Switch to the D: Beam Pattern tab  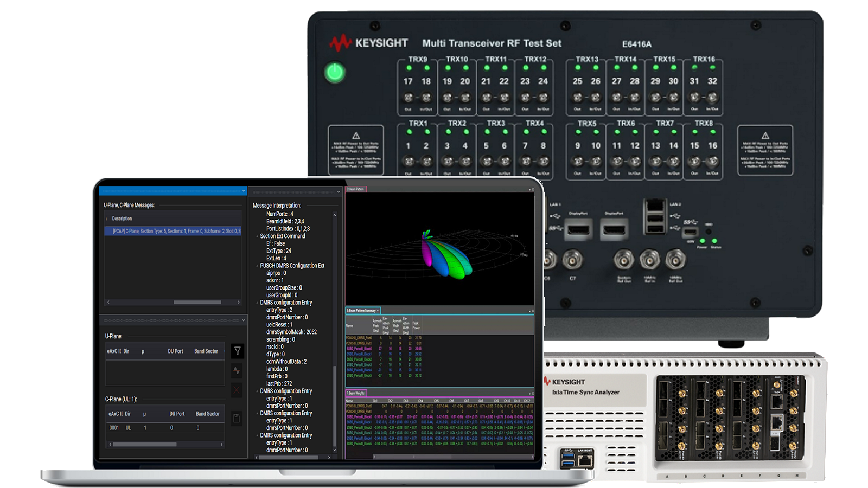356,189
